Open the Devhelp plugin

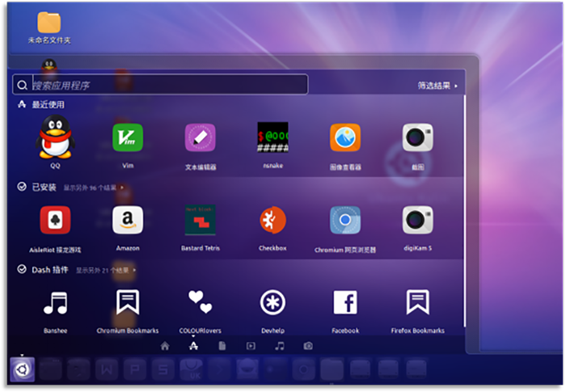(x=272, y=302)
